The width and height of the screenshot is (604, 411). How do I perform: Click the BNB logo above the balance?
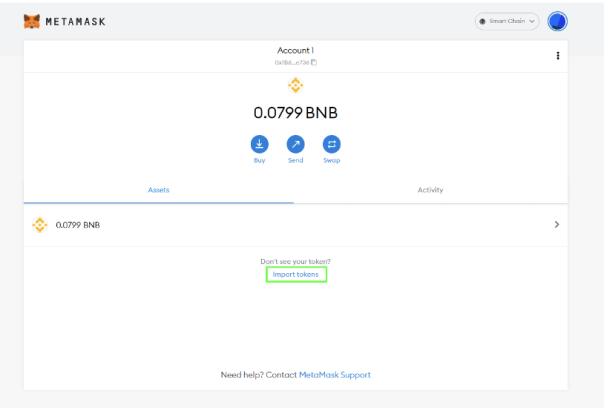point(295,85)
